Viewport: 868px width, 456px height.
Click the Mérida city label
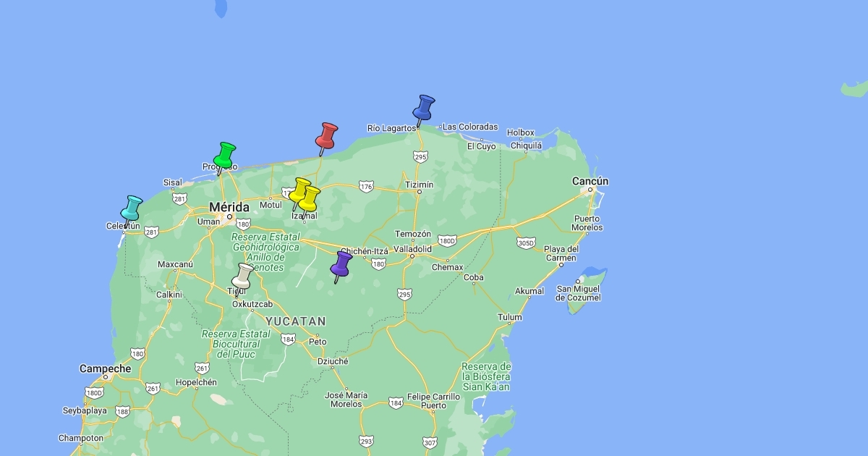coord(229,208)
